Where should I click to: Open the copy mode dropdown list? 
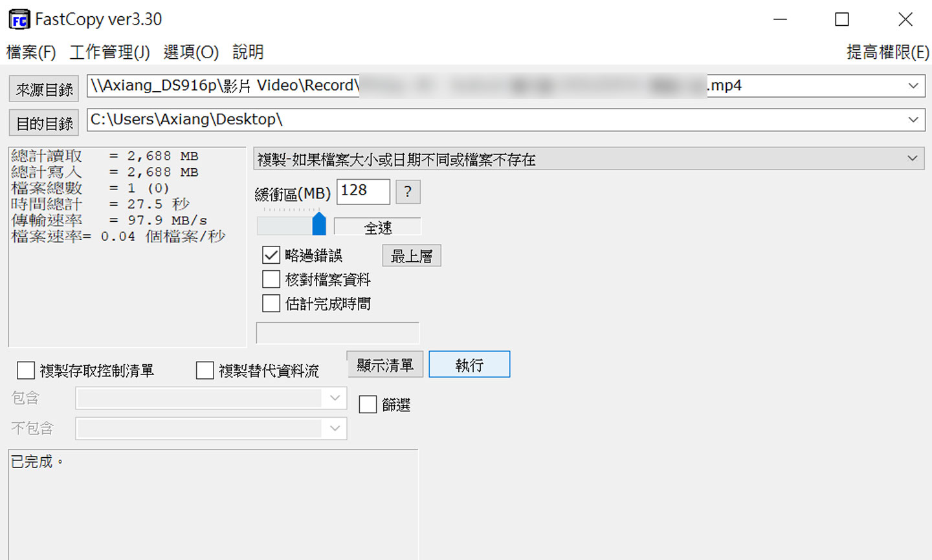[x=912, y=158]
